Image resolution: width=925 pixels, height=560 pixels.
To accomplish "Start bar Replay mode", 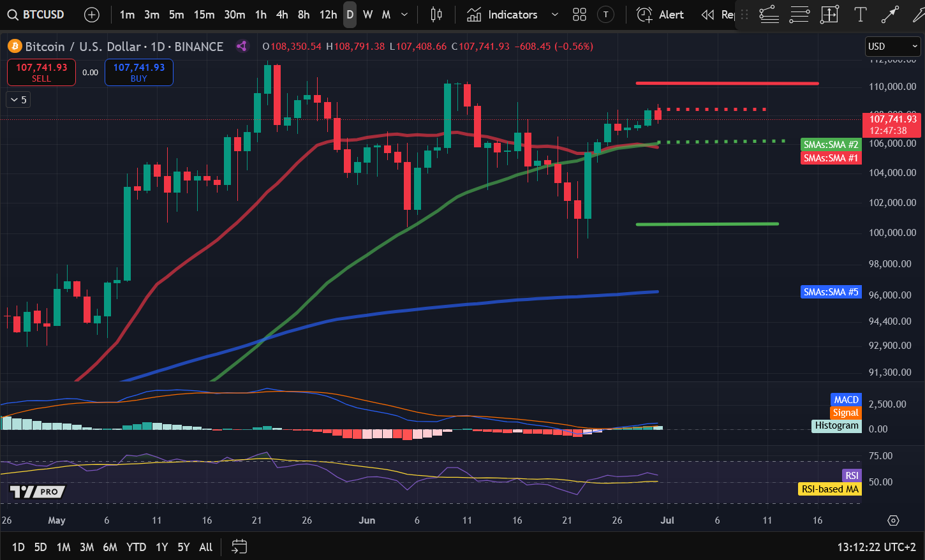I will (717, 14).
